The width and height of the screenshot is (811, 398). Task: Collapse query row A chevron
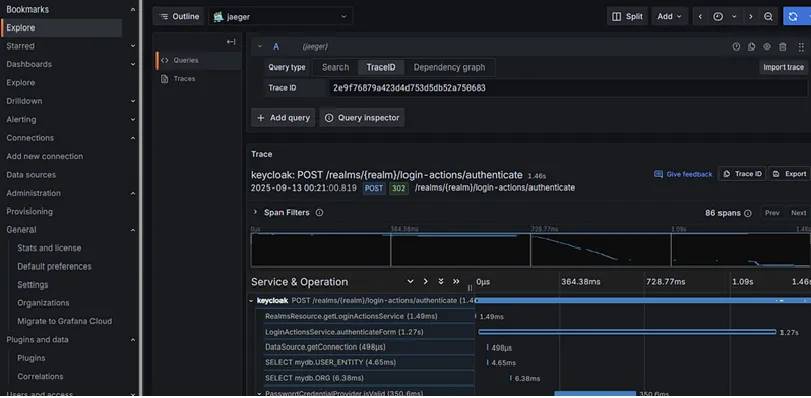coord(260,47)
